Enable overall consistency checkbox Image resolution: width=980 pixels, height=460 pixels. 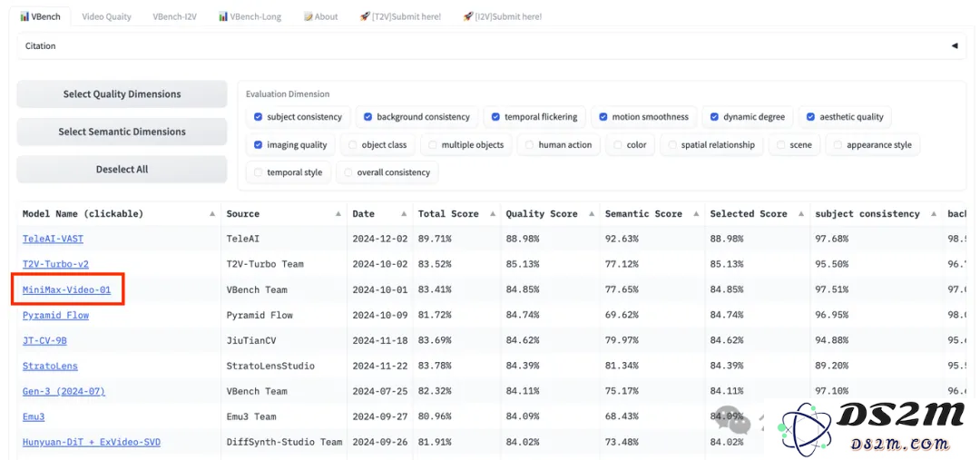pos(348,172)
